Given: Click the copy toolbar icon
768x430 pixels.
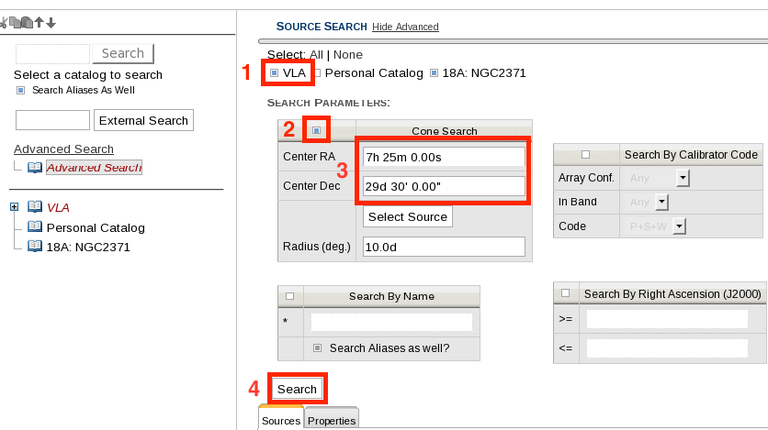Looking at the screenshot, I should [x=14, y=23].
